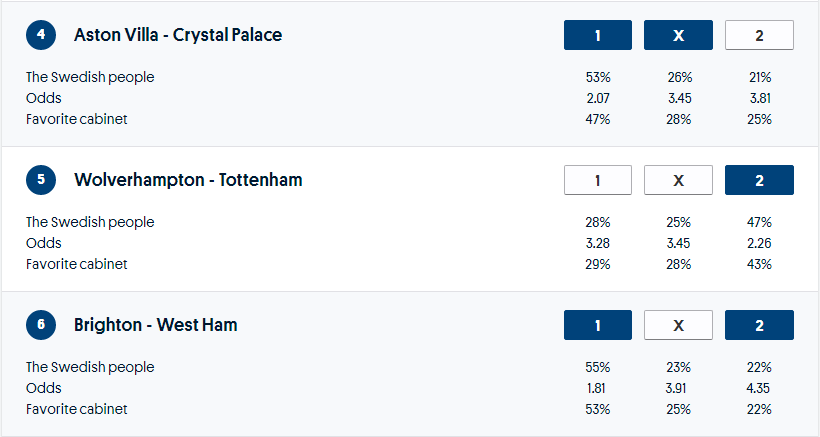Select home win 1 for Wolverhampton - Tottenham
The width and height of the screenshot is (820, 437).
598,180
